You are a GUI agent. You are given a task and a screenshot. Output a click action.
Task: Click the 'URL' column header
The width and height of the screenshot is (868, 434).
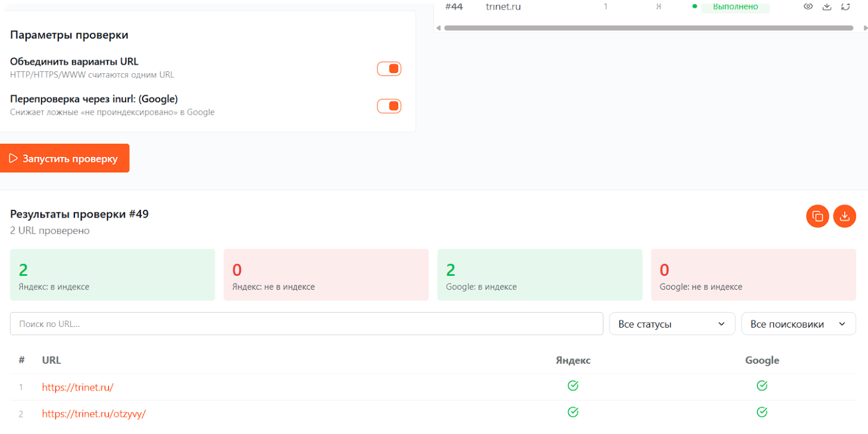[x=51, y=360]
